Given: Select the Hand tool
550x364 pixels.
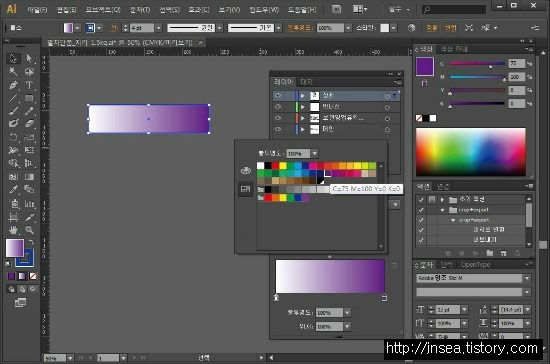Looking at the screenshot, I should pos(13,230).
